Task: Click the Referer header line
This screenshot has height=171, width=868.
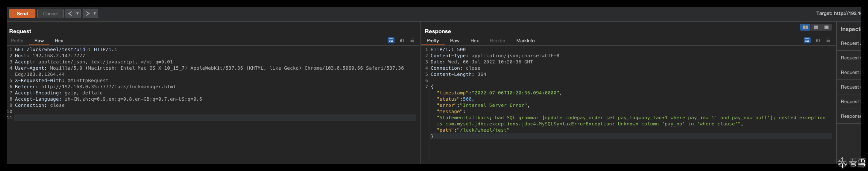Action: tap(95, 87)
